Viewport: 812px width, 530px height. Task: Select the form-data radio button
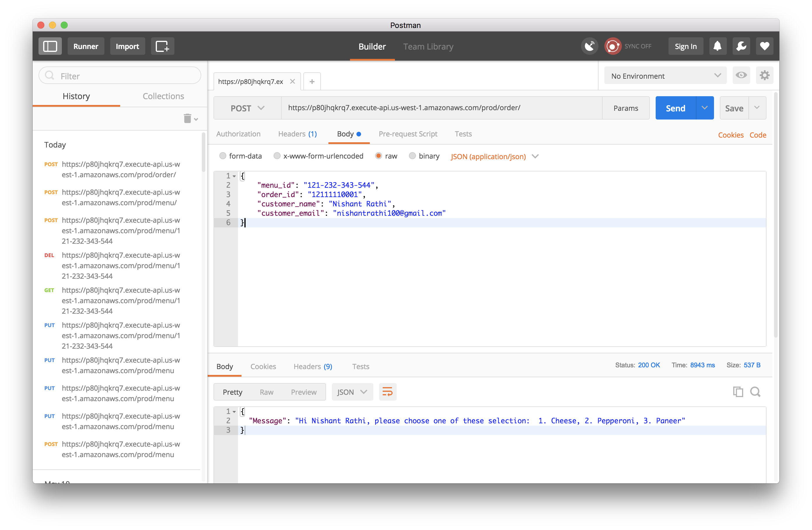223,156
